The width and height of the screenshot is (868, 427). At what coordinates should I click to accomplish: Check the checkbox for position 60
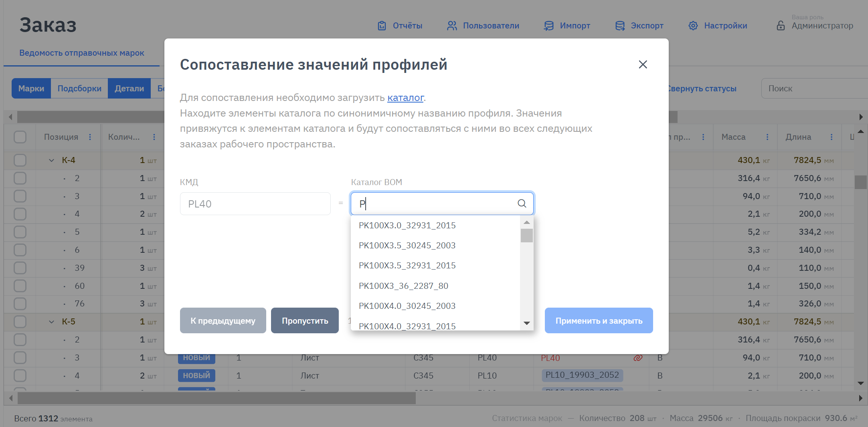[20, 286]
